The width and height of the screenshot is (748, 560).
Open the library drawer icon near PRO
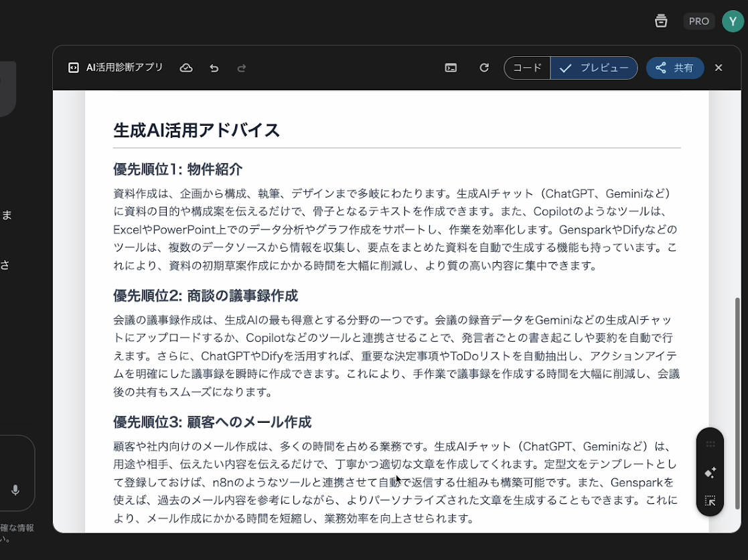[661, 21]
